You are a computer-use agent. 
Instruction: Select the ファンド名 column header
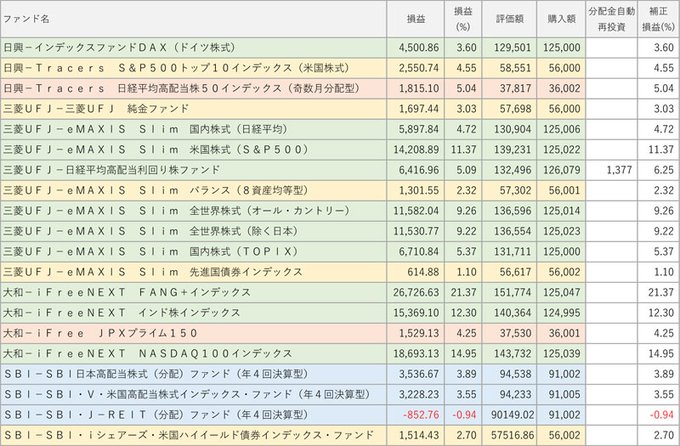[193, 19]
